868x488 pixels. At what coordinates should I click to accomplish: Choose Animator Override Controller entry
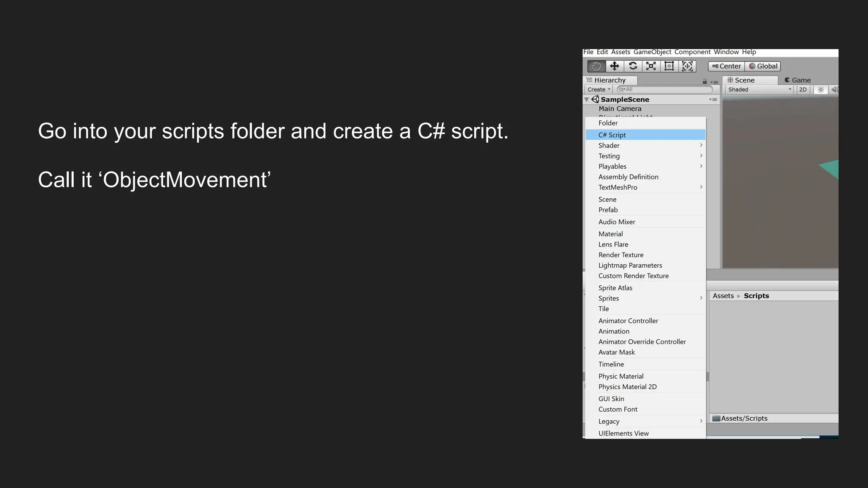point(645,342)
